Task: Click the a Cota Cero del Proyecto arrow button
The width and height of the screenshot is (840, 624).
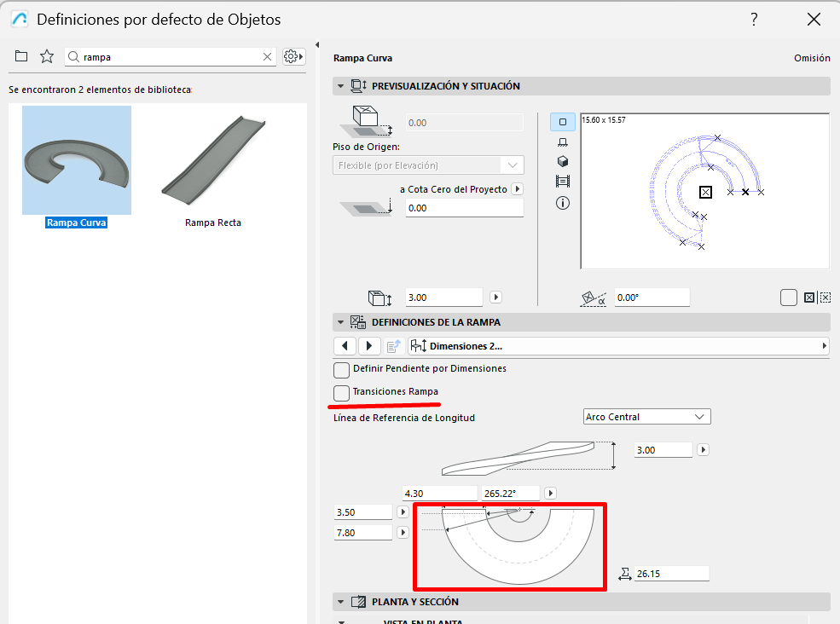Action: click(x=516, y=189)
